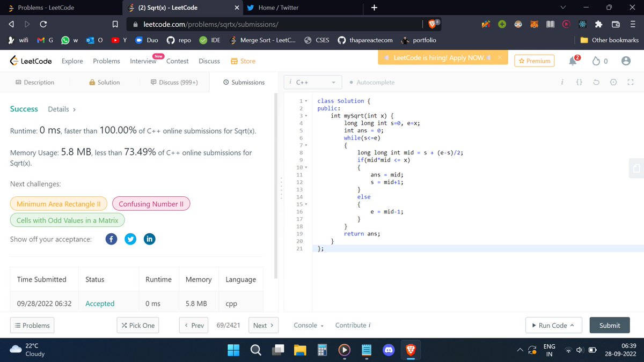This screenshot has height=362, width=644.
Task: Open Cells with Odd Values in a Matrix
Action: (x=68, y=220)
